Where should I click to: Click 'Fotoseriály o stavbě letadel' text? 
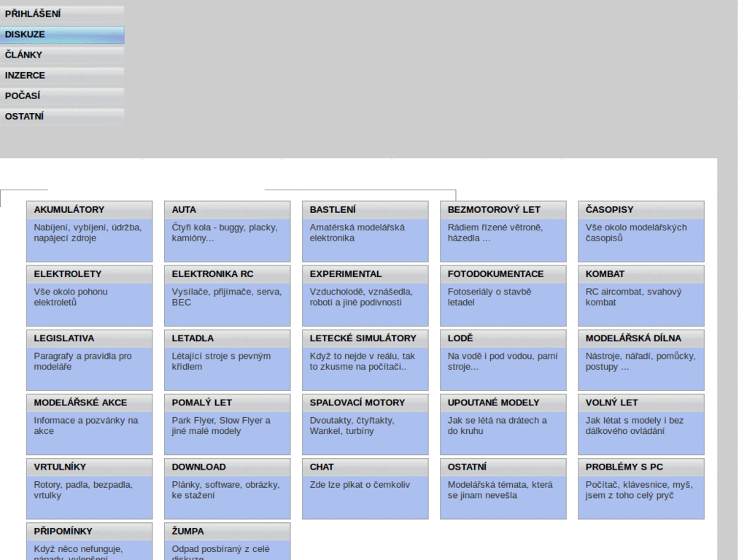[x=489, y=297]
